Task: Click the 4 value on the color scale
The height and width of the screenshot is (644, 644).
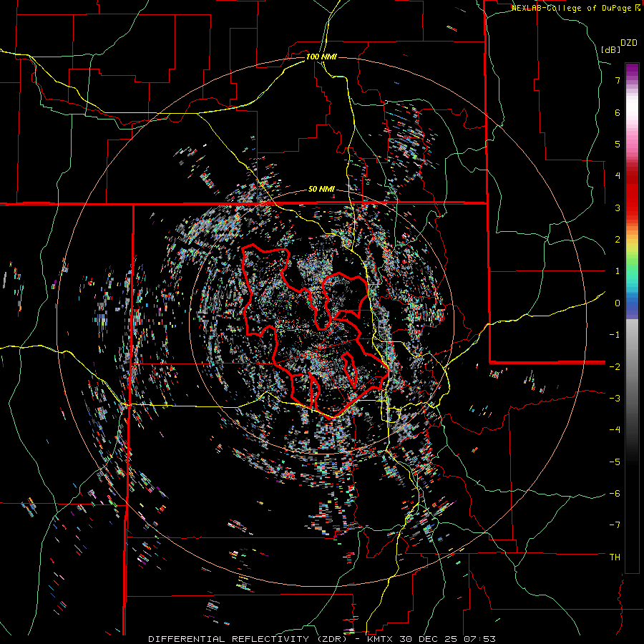Action: coord(618,176)
